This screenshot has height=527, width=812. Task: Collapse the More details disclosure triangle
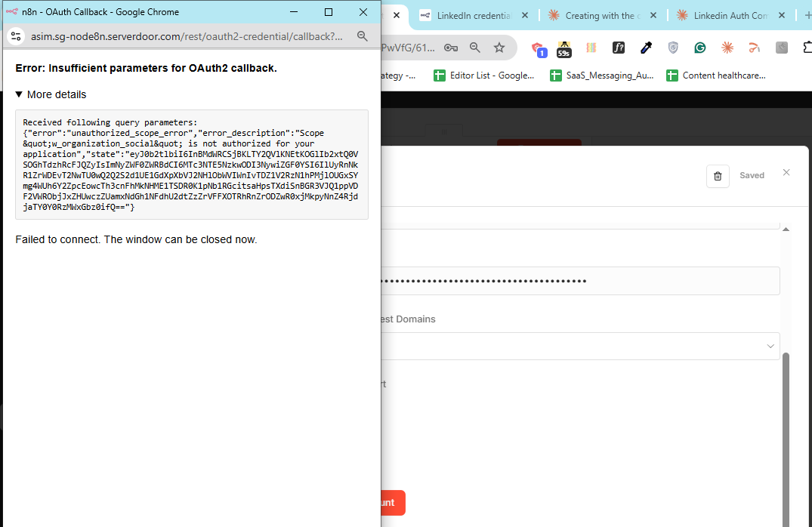pyautogui.click(x=19, y=94)
